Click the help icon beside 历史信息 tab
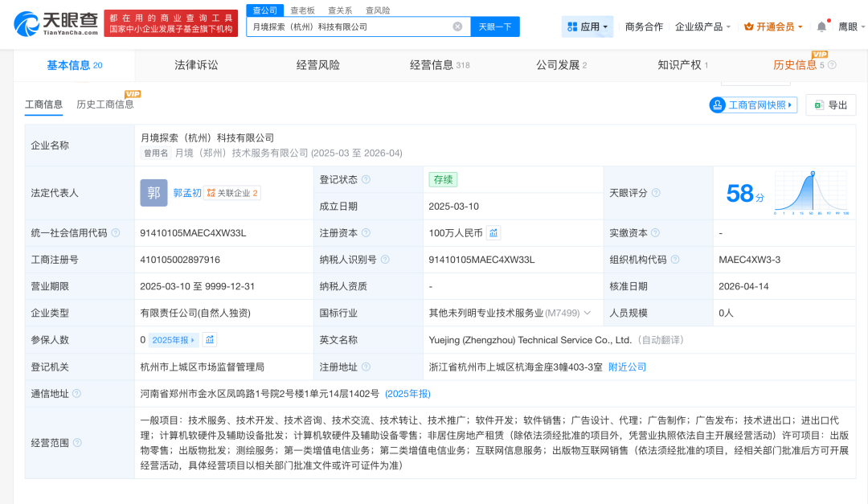Image resolution: width=868 pixels, height=504 pixels. (832, 65)
